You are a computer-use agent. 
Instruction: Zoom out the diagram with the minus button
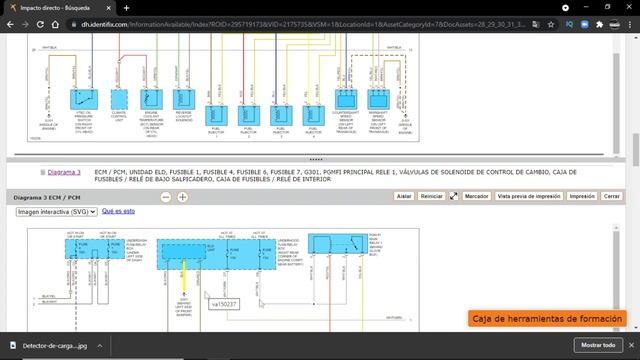pos(166,197)
